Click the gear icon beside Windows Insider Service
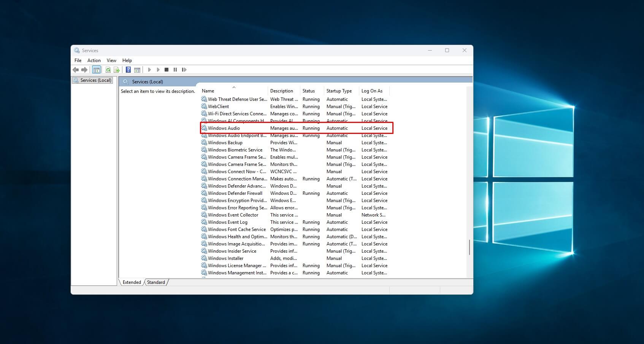Viewport: 644px width, 344px height. coord(204,251)
